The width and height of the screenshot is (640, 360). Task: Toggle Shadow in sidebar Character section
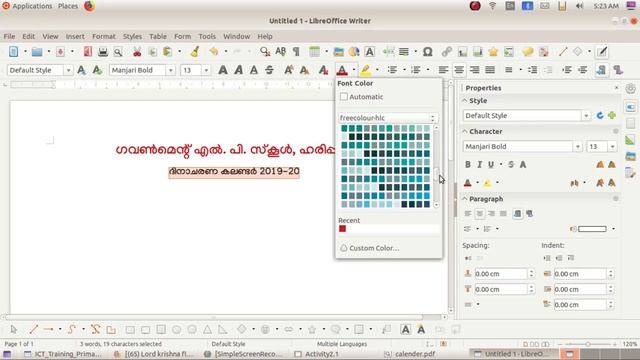(523, 164)
